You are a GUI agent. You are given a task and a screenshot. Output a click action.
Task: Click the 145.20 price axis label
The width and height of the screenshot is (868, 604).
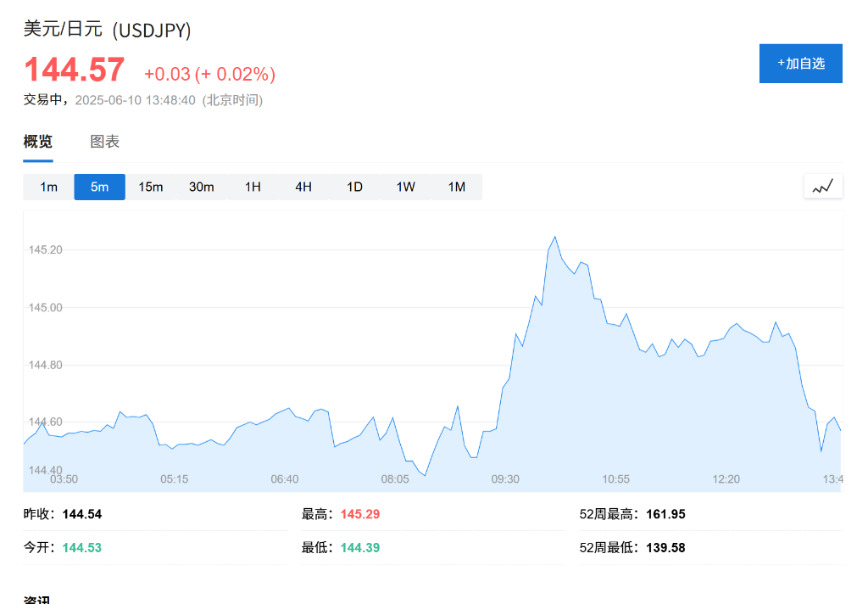pos(46,250)
